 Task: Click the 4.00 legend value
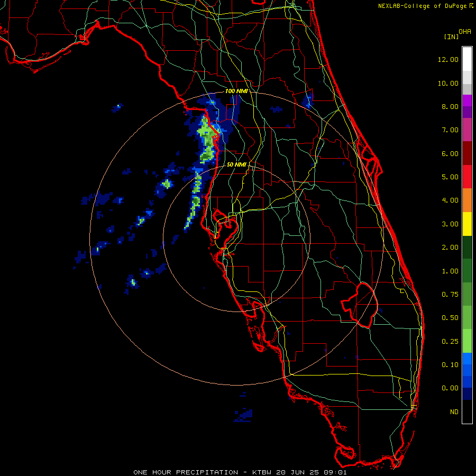click(450, 200)
